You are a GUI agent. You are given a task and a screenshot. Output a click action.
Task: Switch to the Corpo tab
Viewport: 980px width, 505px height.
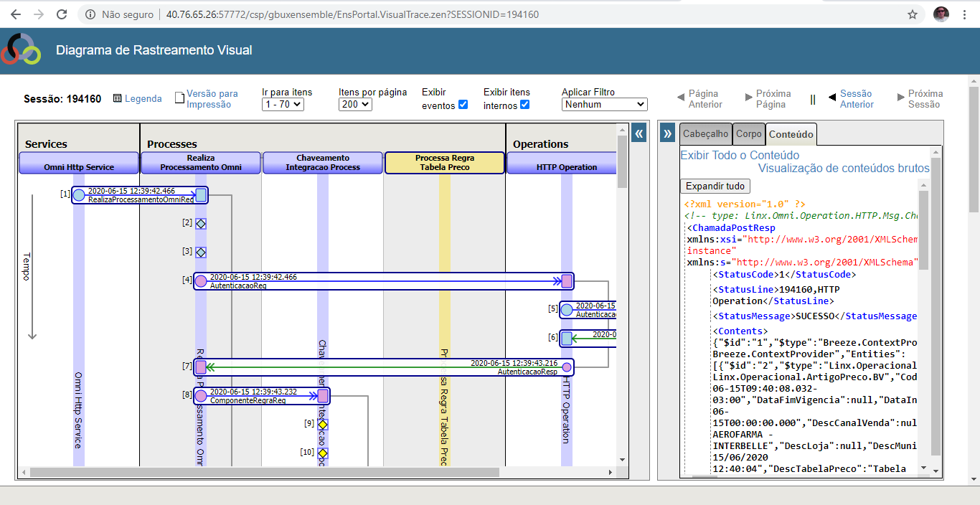pos(748,133)
